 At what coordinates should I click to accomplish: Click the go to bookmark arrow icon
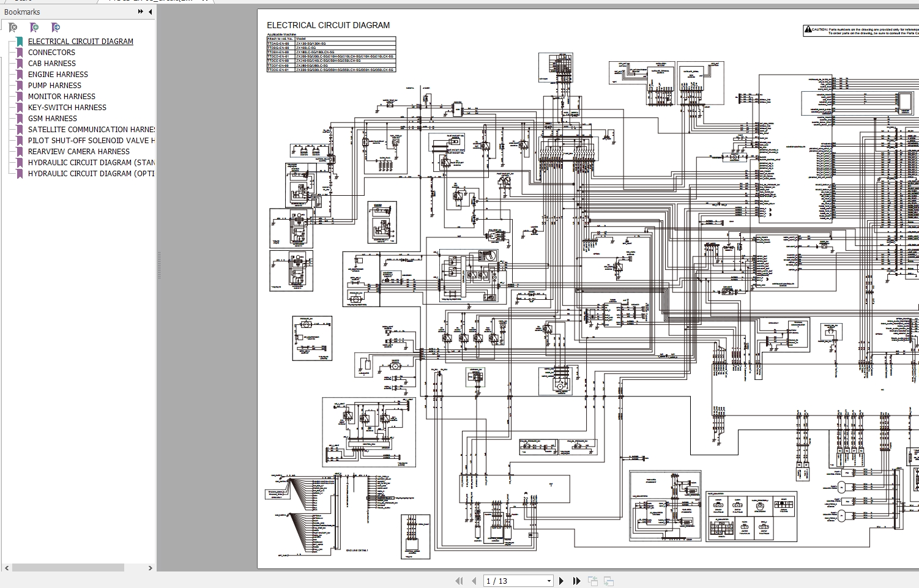(x=56, y=28)
